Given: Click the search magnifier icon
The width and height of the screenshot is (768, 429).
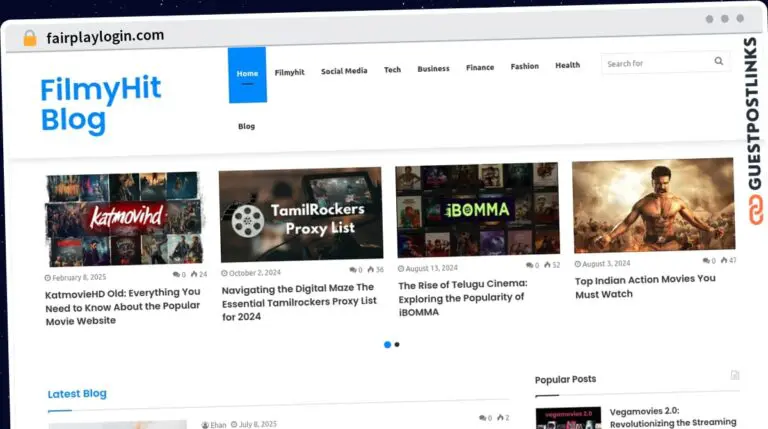Looking at the screenshot, I should click(718, 62).
